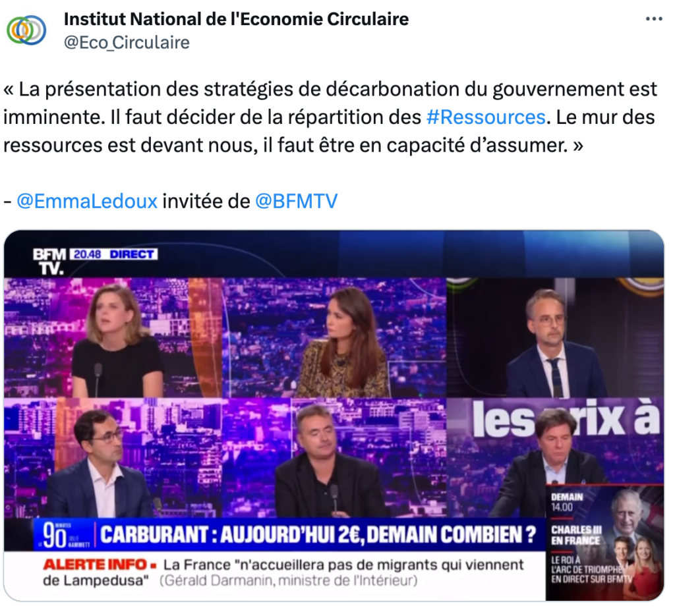The width and height of the screenshot is (675, 616).
Task: Open the @BFMTV mention link
Action: [x=296, y=202]
